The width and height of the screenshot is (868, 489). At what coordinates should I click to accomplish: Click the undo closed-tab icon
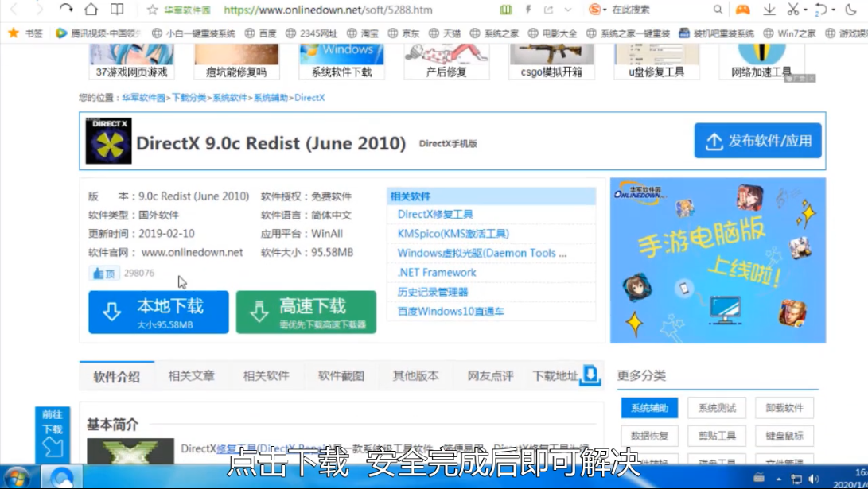tap(822, 10)
